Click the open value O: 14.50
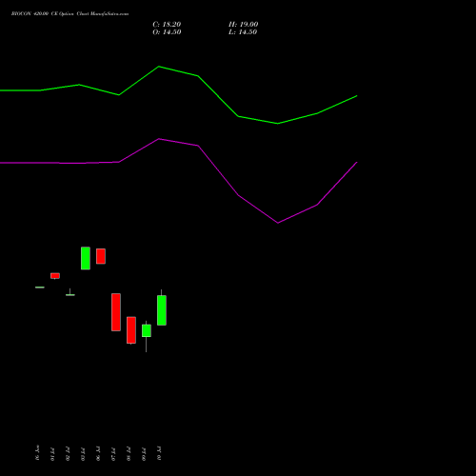The height and width of the screenshot is (476, 476). click(167, 32)
